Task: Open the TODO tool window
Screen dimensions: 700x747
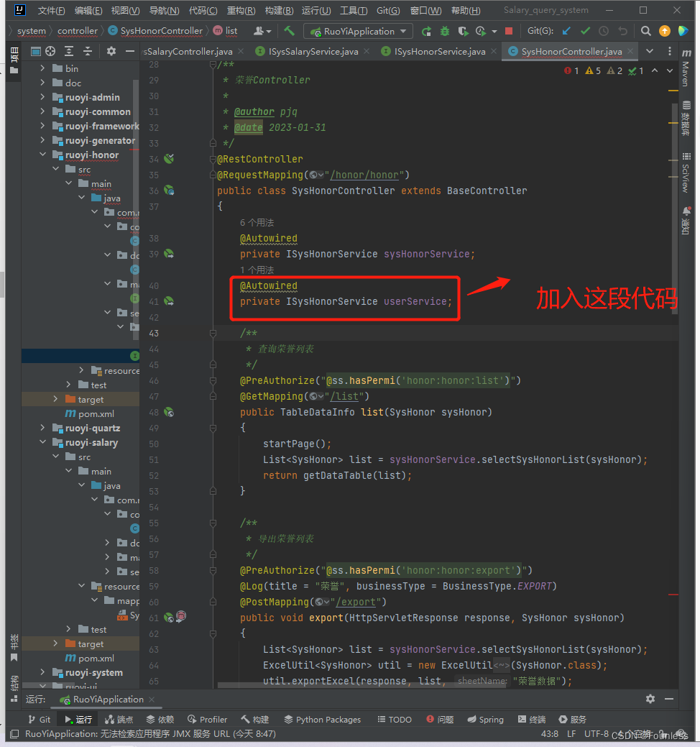Action: pyautogui.click(x=395, y=720)
